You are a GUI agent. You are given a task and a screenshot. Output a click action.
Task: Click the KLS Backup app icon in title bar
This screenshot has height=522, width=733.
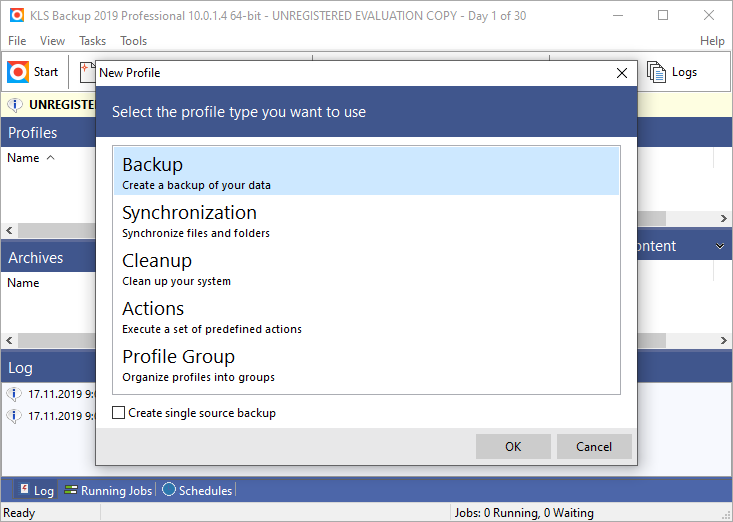[17, 15]
